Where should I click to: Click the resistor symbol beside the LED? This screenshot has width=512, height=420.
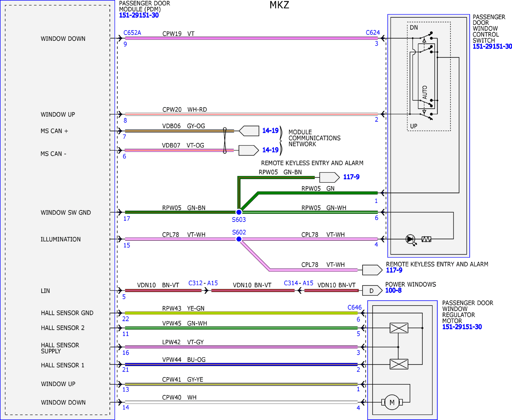[x=426, y=239]
